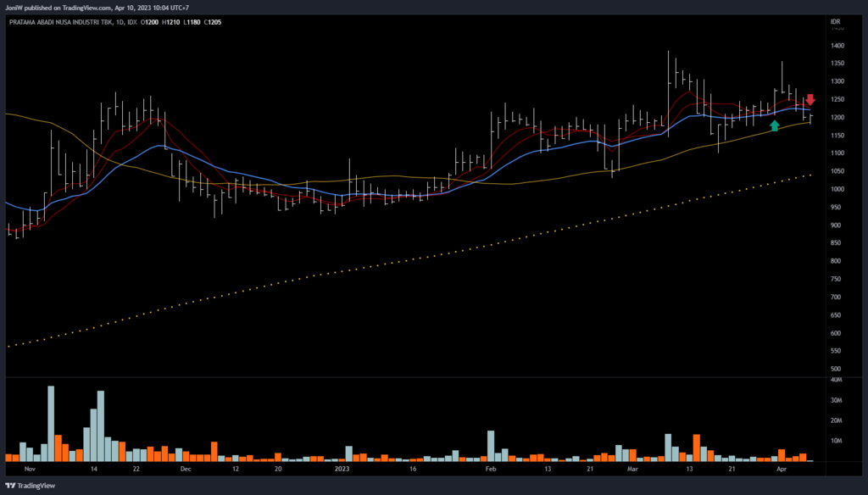Click the 1400 price scale label

837,46
